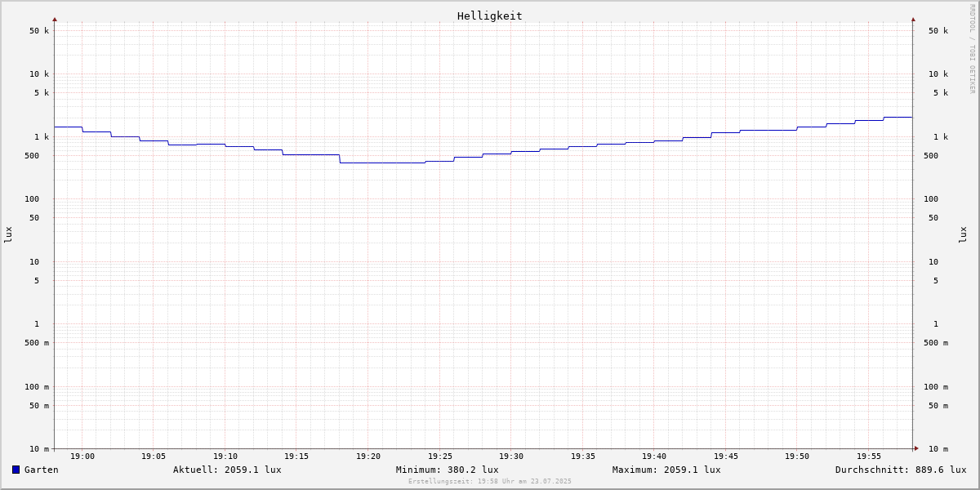Click the '19:25' time axis label
The image size is (980, 490).
click(440, 457)
